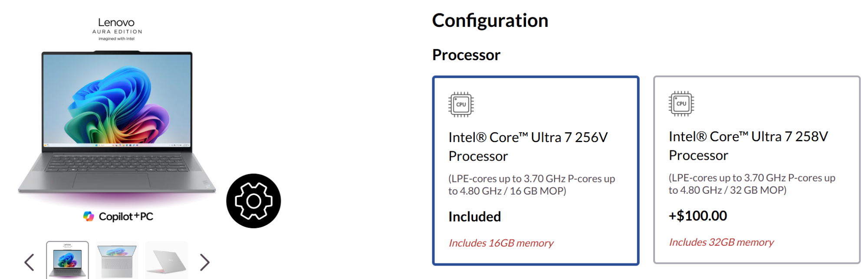Click the "Includes 16GB memory" note
868x279 pixels.
click(501, 243)
